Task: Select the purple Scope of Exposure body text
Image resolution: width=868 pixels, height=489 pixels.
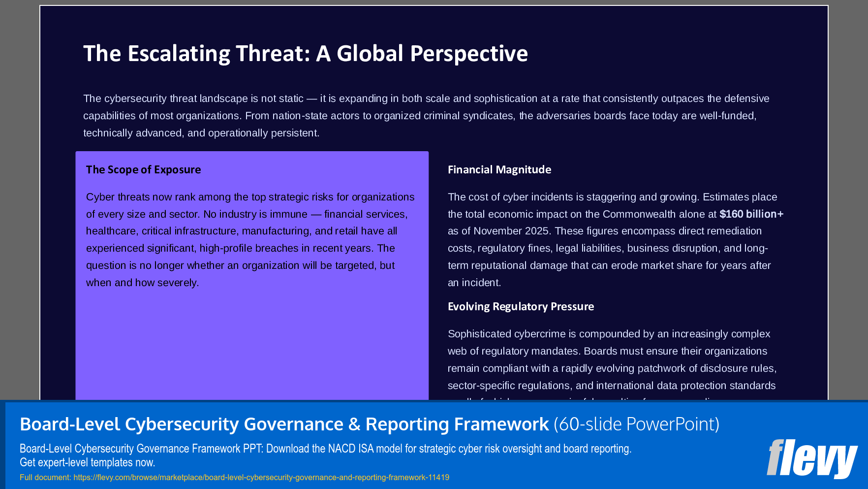Action: pos(250,239)
